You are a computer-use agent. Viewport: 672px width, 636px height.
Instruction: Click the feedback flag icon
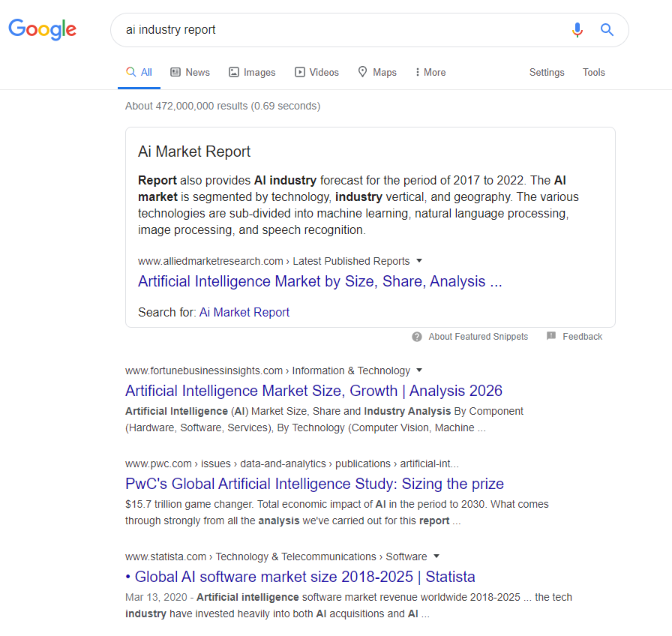coord(551,336)
